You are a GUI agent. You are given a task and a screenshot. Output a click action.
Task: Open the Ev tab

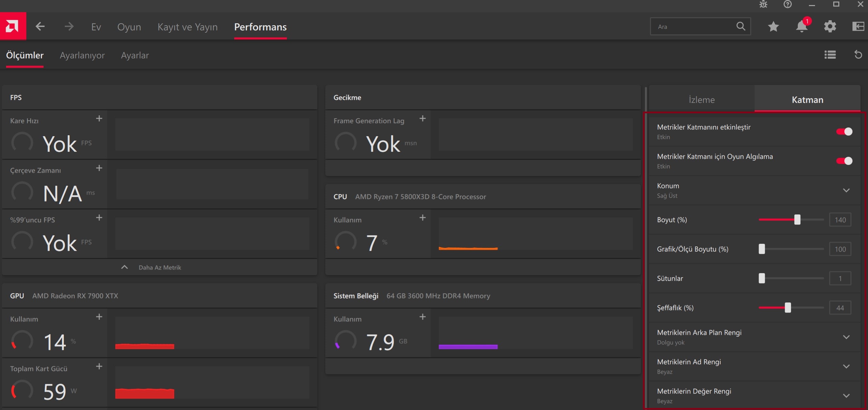pyautogui.click(x=96, y=27)
